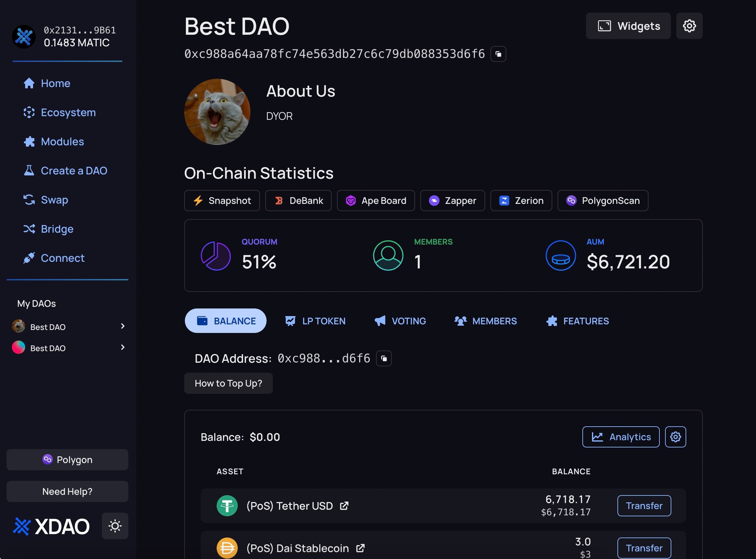756x559 pixels.
Task: Transfer the (PoS) Tether USD asset
Action: (x=644, y=505)
